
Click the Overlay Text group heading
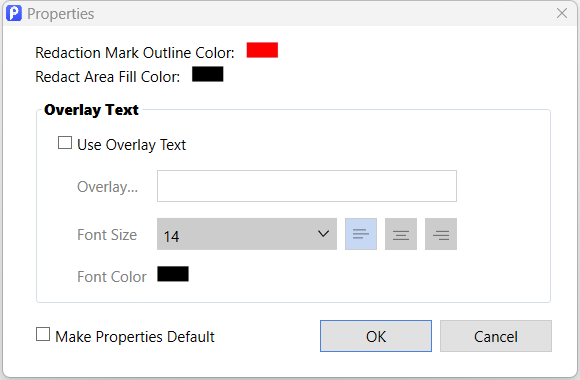pos(91,110)
